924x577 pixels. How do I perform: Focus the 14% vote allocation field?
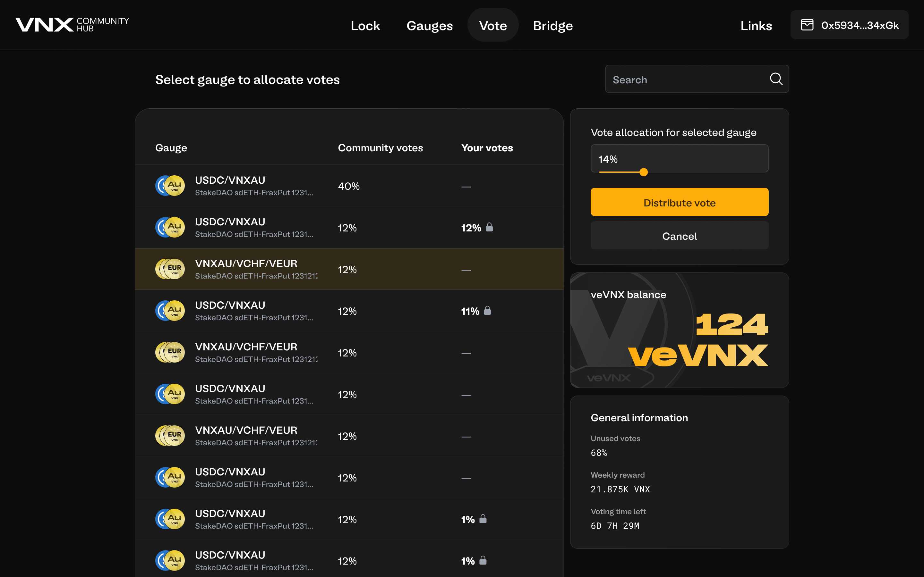(679, 159)
